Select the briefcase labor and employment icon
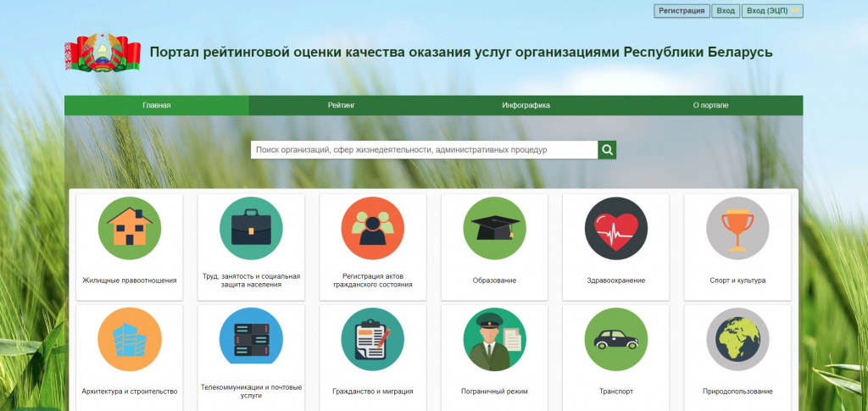Image resolution: width=868 pixels, height=411 pixels. [251, 228]
